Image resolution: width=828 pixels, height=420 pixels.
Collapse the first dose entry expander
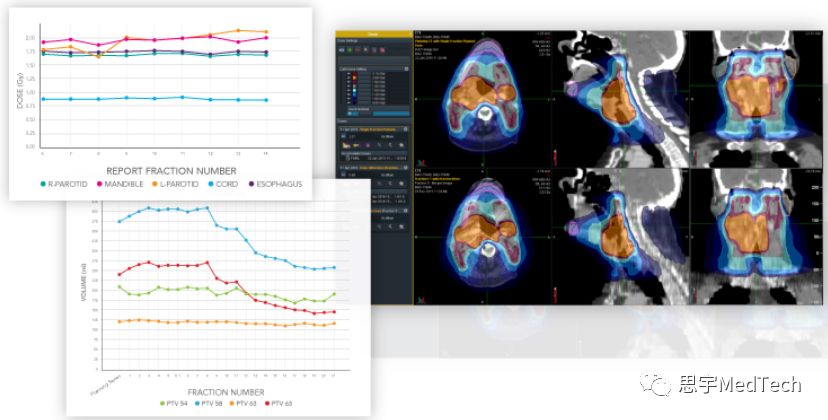[x=405, y=129]
